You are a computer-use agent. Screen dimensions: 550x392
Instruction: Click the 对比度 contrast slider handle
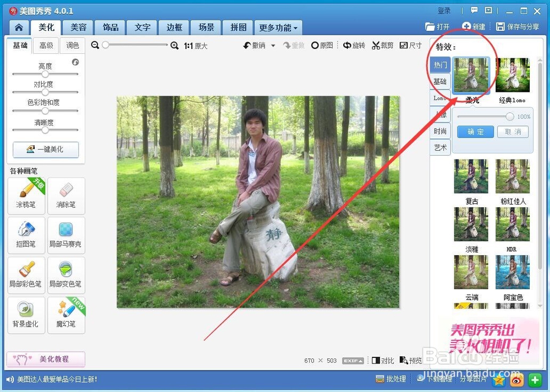(45, 92)
